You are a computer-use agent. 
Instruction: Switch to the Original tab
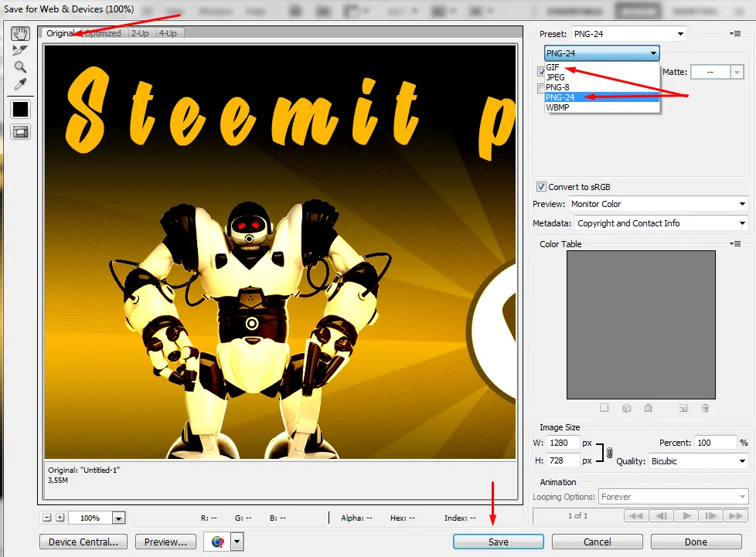pos(60,33)
